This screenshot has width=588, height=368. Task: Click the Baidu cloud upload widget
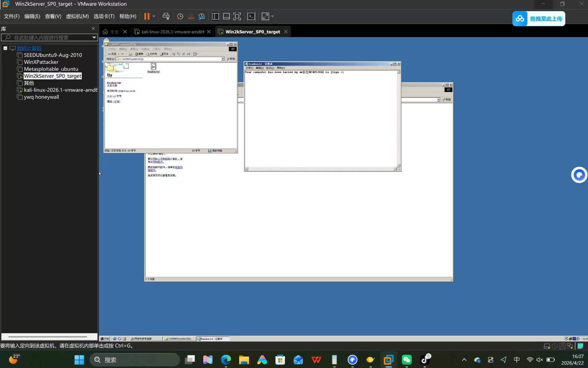(539, 19)
